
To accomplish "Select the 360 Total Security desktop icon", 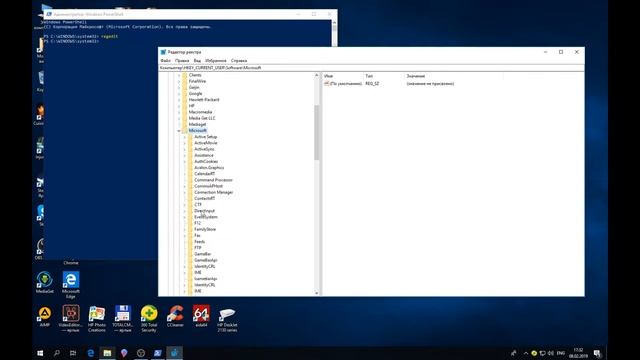I will pyautogui.click(x=149, y=318).
